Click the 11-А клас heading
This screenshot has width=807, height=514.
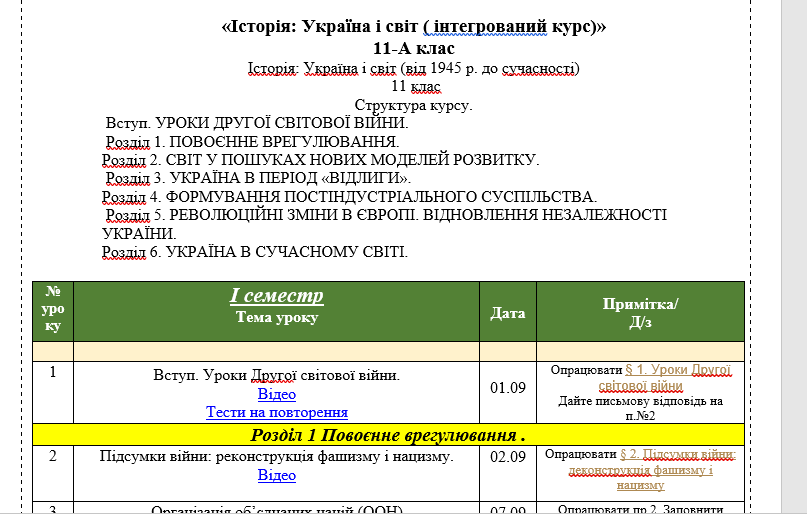tap(414, 48)
